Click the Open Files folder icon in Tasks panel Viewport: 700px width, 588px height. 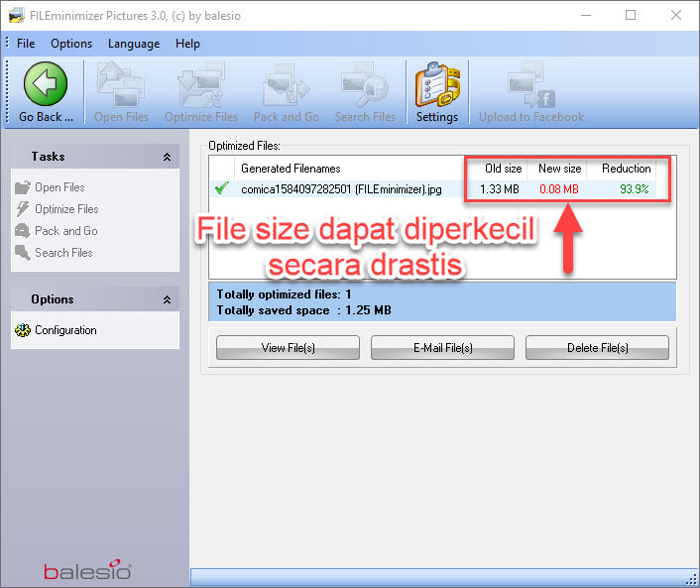(x=23, y=187)
